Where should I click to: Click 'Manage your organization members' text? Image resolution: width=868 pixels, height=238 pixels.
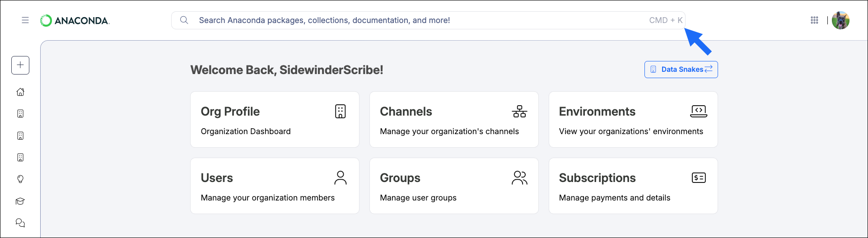click(x=268, y=198)
